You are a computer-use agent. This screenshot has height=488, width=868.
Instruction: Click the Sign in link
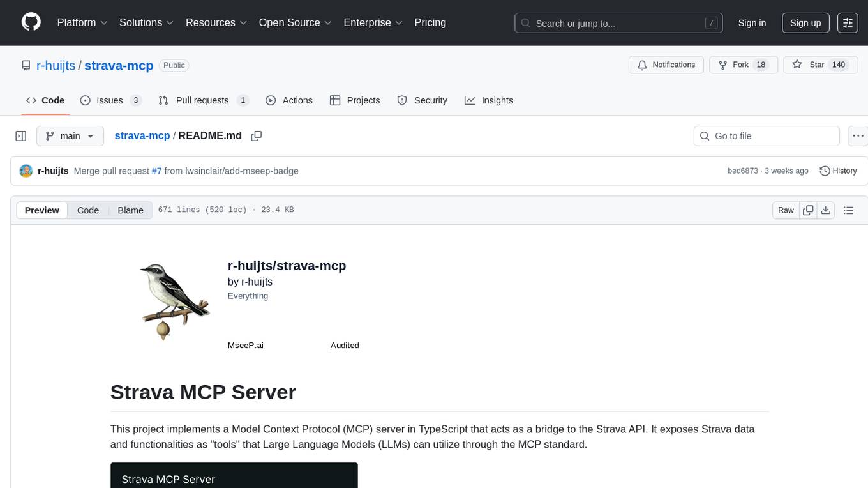752,23
